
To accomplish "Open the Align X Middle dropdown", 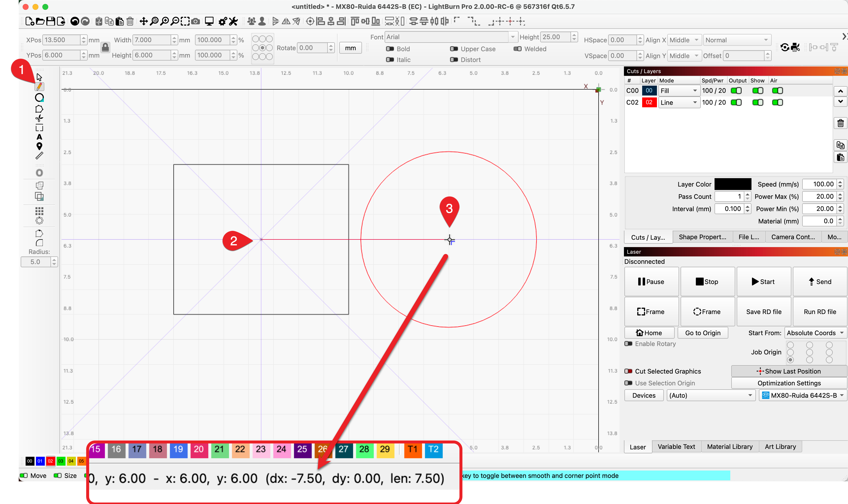I will (x=684, y=40).
